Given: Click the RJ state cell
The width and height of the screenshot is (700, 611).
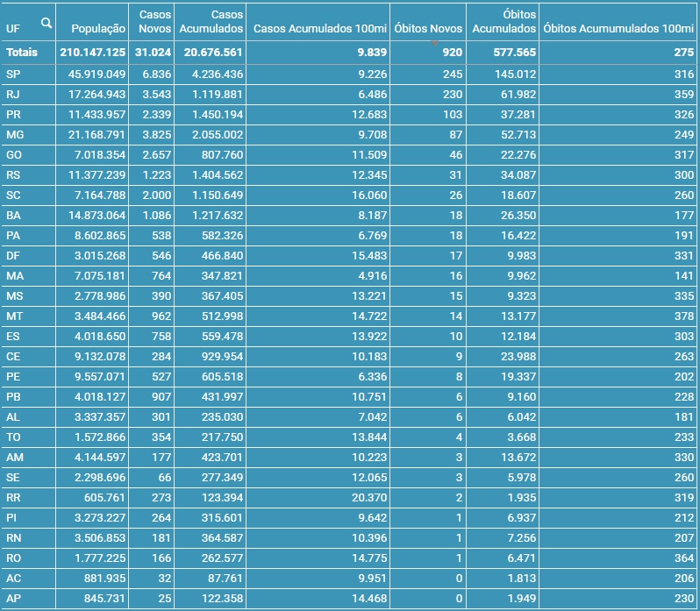Looking at the screenshot, I should [13, 95].
